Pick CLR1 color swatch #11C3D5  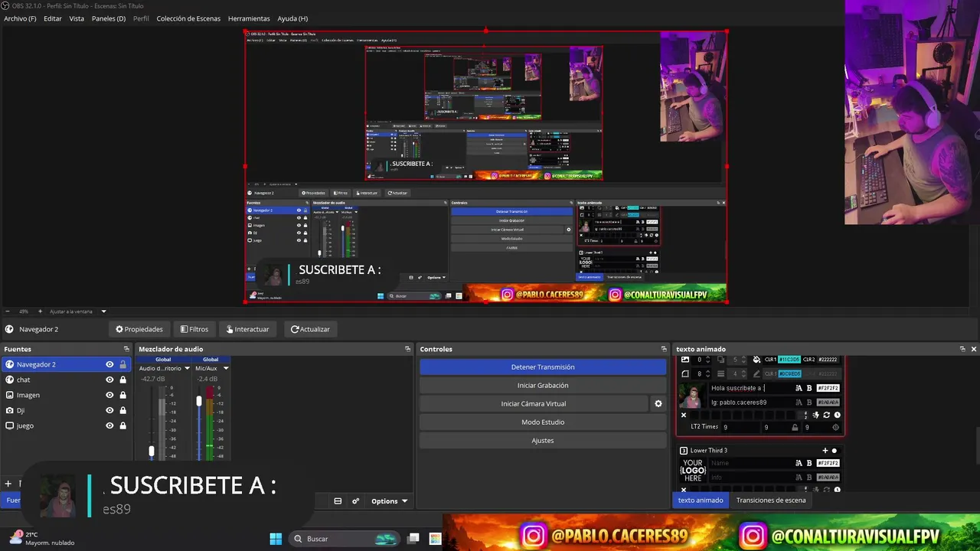tap(789, 360)
